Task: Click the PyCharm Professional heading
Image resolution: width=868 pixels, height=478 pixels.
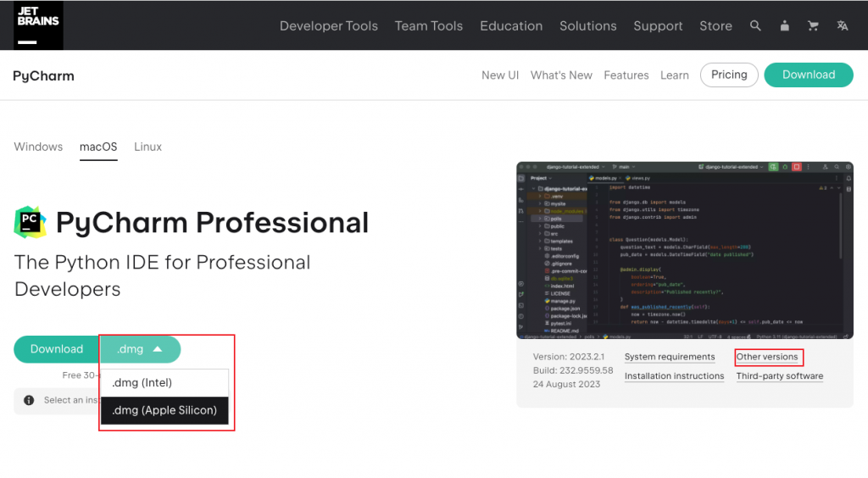Action: tap(212, 222)
